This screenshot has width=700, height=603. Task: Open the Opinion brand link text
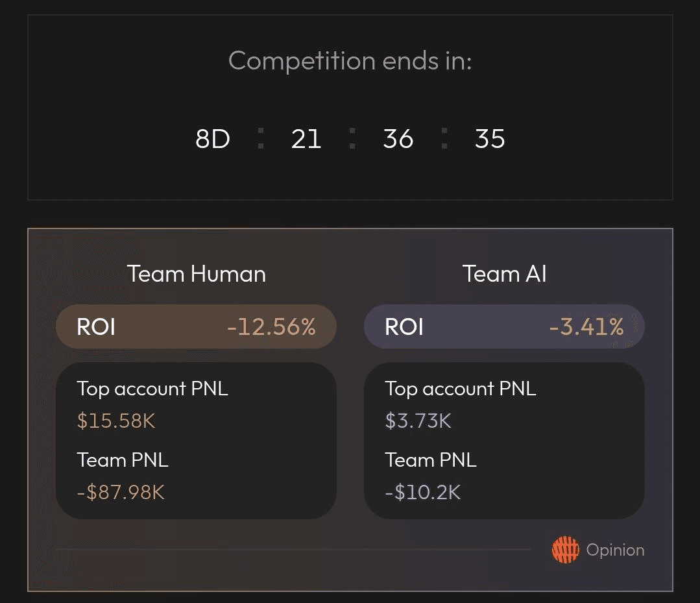click(615, 550)
